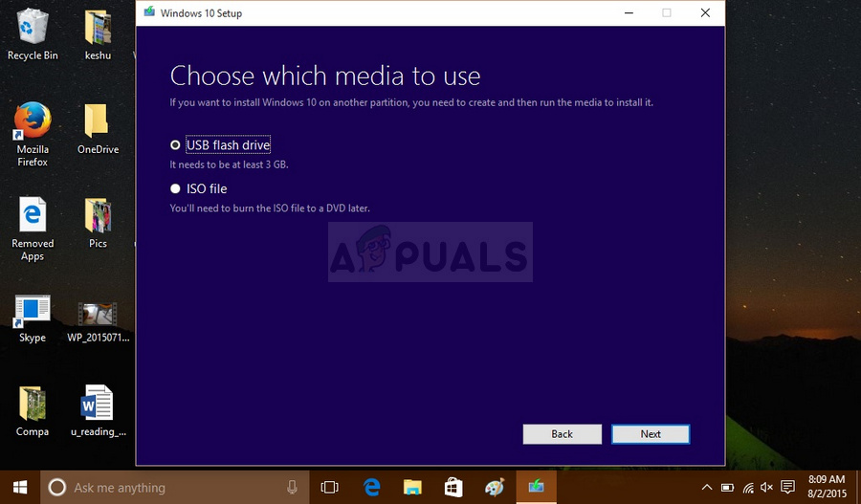Open File Explorer from the taskbar
This screenshot has height=504, width=861.
click(x=412, y=488)
